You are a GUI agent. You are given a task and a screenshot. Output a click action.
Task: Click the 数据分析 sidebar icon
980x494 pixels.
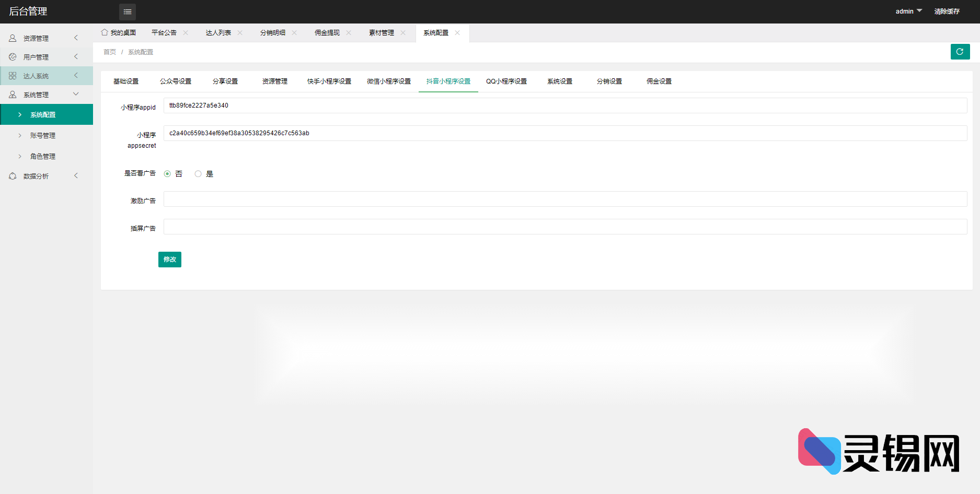pyautogui.click(x=13, y=176)
